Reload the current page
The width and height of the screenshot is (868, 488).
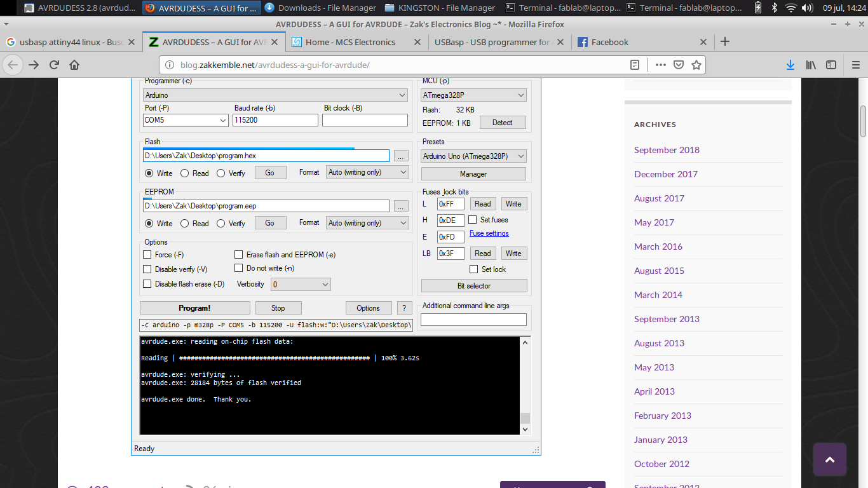tap(54, 65)
